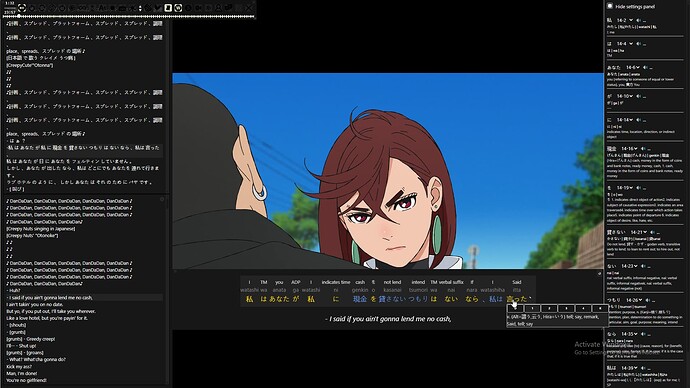Click the anime video frame

388,171
